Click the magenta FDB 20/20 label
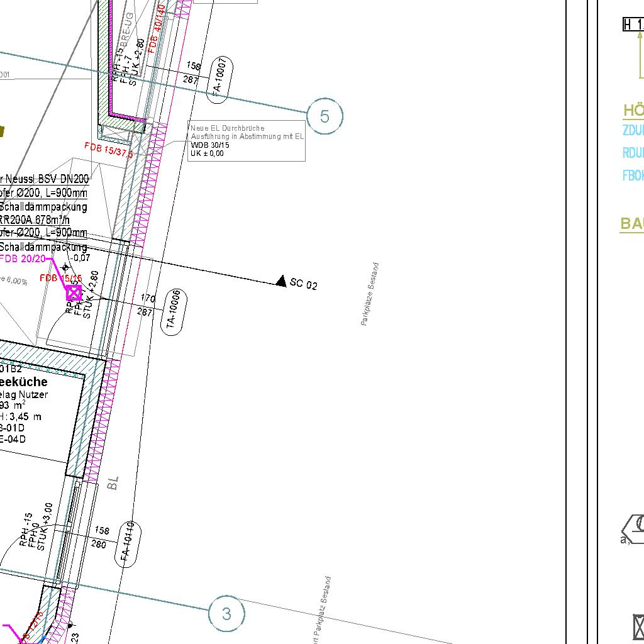Screen dimensions: 644x644 pos(23,258)
